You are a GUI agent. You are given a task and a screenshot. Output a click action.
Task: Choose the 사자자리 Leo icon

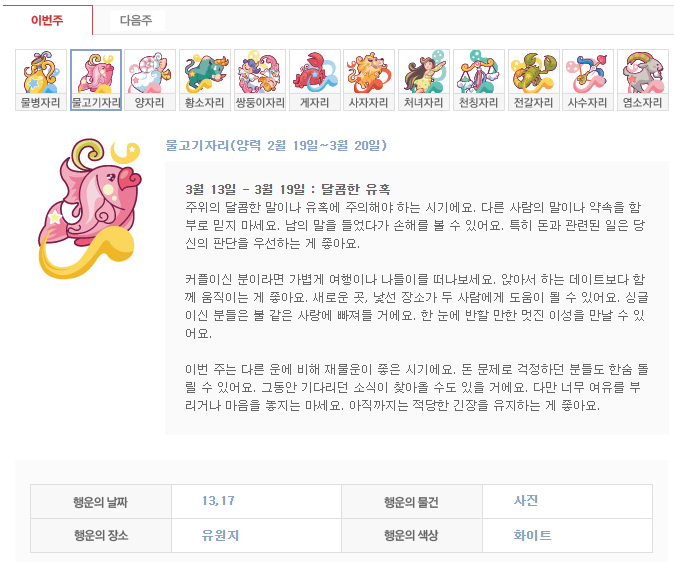point(369,80)
